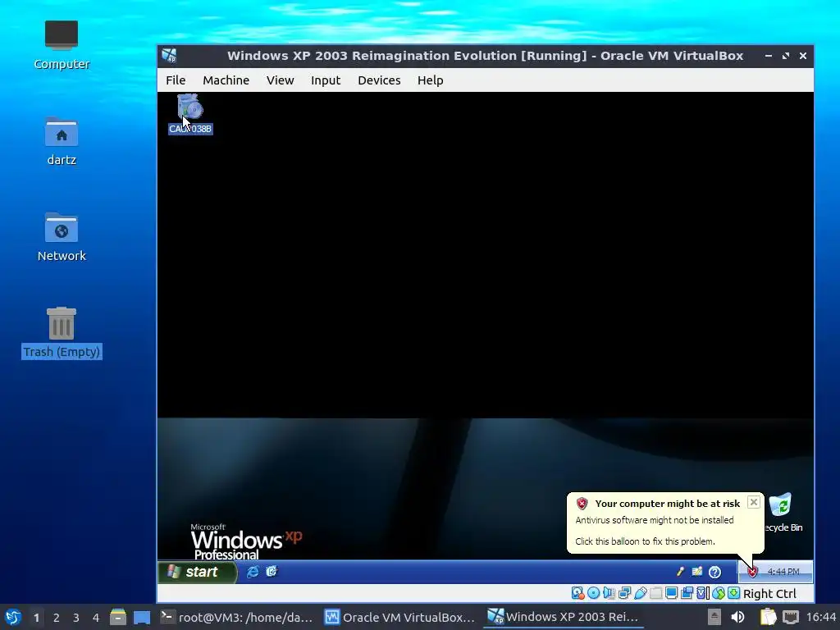Switch to root@VM3 terminal window
Image resolution: width=840 pixels, height=630 pixels.
click(237, 617)
